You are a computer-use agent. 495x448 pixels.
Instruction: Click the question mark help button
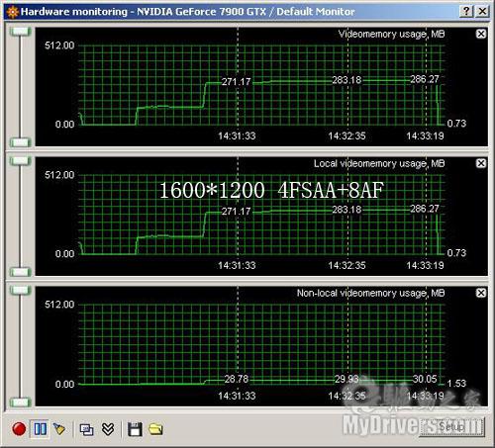pos(466,12)
